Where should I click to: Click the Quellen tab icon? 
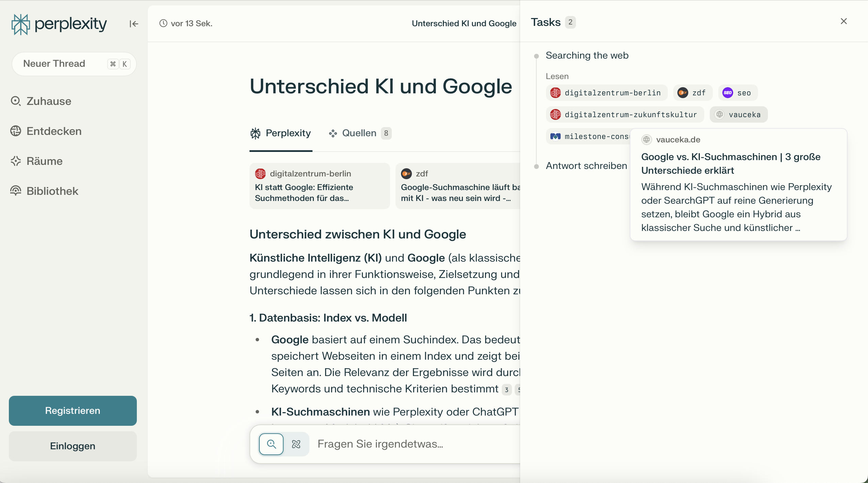(333, 133)
